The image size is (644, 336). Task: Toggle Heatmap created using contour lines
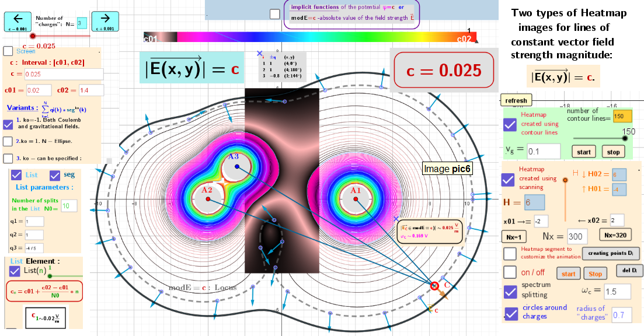(510, 125)
